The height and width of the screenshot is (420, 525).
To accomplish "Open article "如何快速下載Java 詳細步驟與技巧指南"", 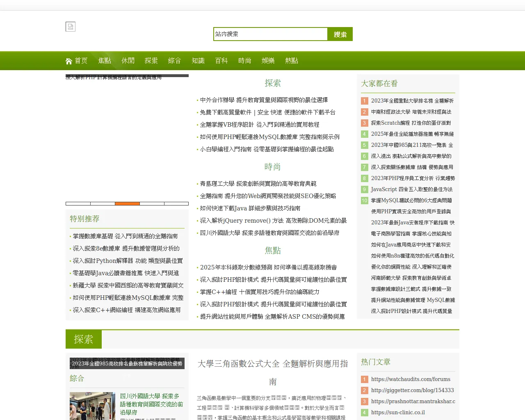I will 250,208.
